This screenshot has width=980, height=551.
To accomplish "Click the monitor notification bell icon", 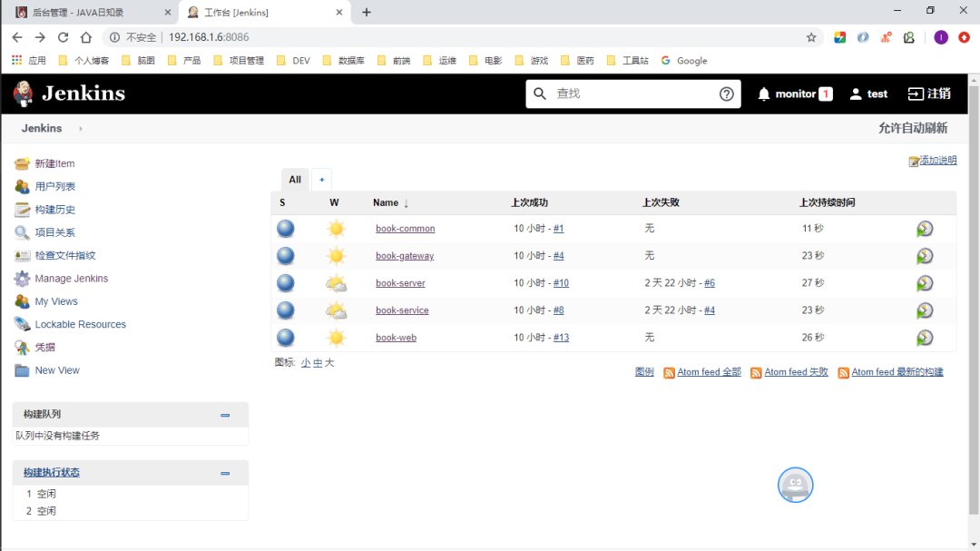I will pos(764,93).
